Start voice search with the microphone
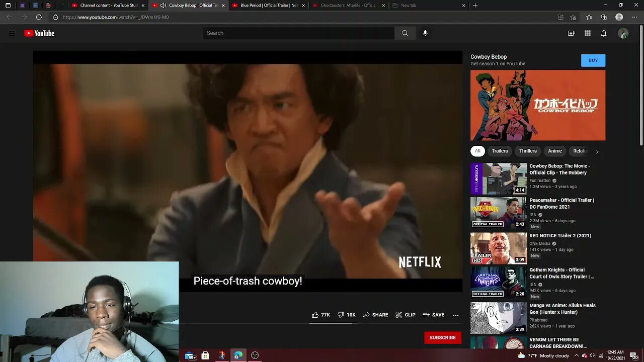 click(425, 33)
